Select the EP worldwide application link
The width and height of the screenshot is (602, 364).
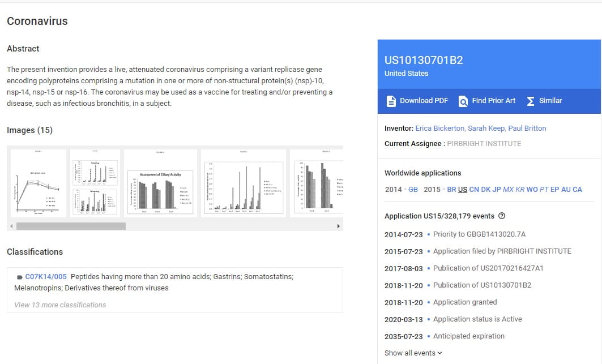(x=554, y=190)
